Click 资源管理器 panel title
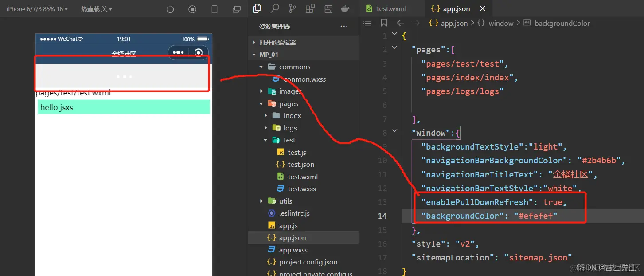Screen dimensions: 644x276 click(274, 27)
